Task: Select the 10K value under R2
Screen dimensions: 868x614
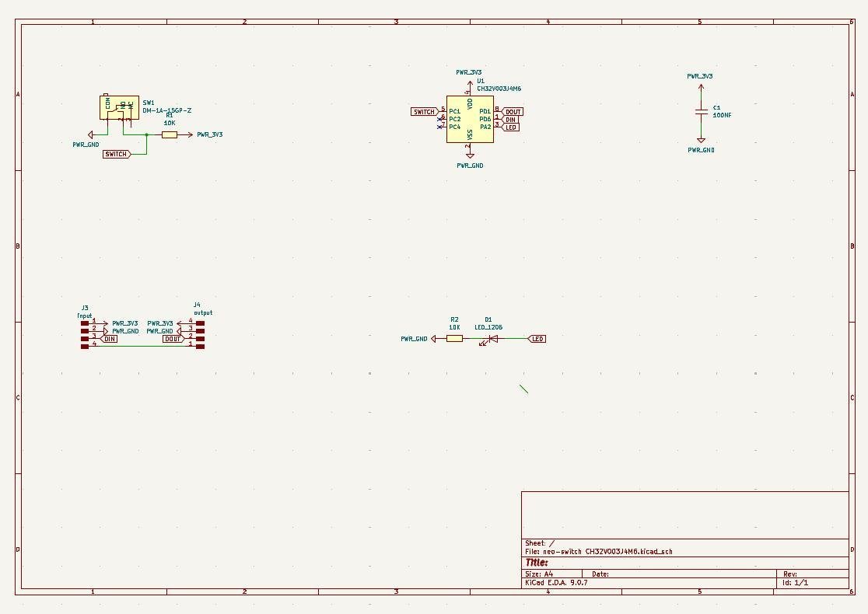Action: [x=454, y=327]
